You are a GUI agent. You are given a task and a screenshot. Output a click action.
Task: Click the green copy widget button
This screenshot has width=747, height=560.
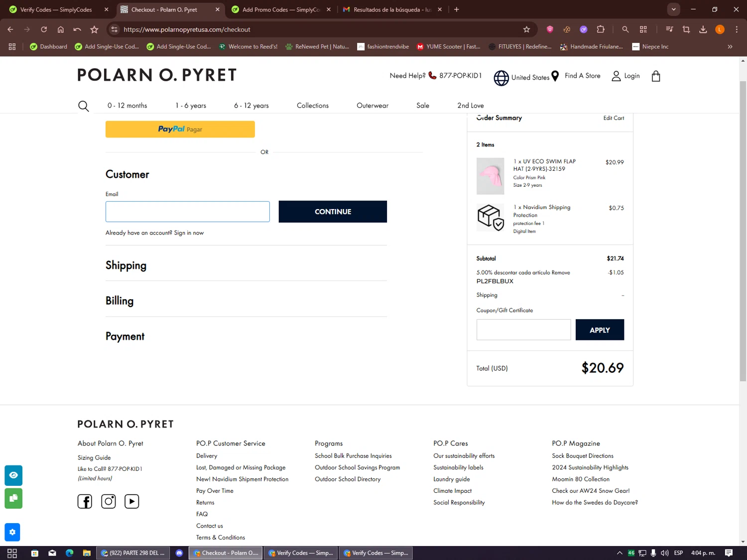(x=13, y=498)
